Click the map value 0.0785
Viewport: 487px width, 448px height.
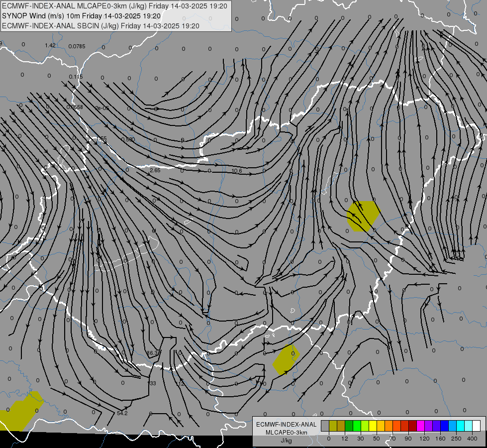point(77,46)
